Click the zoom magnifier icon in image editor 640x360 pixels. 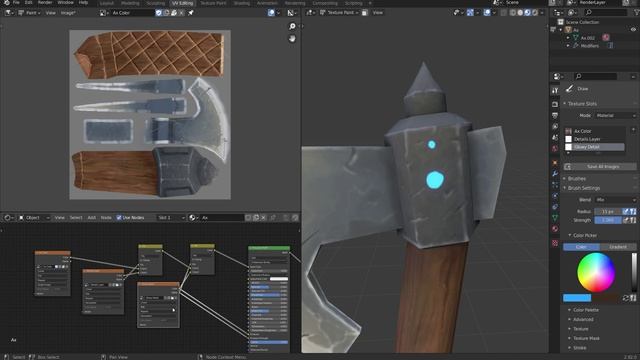(x=292, y=27)
